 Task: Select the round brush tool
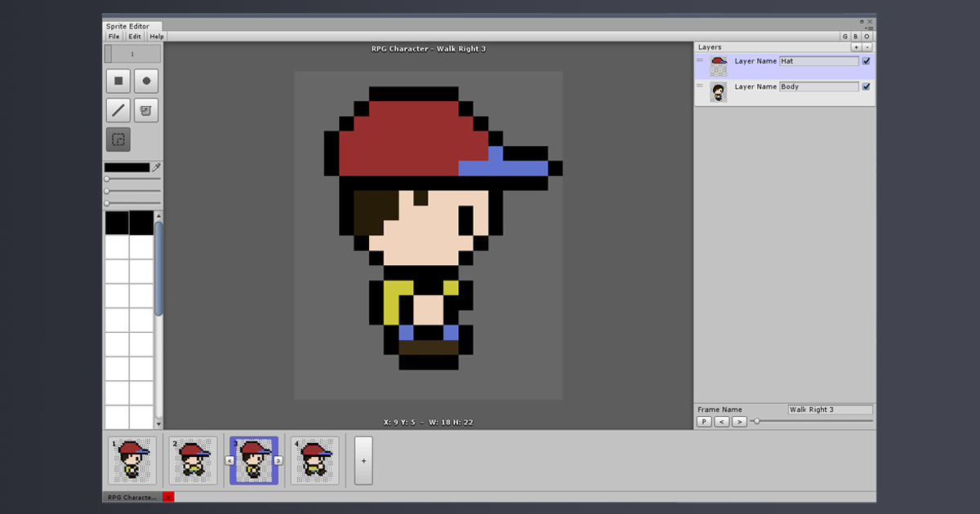coord(146,81)
